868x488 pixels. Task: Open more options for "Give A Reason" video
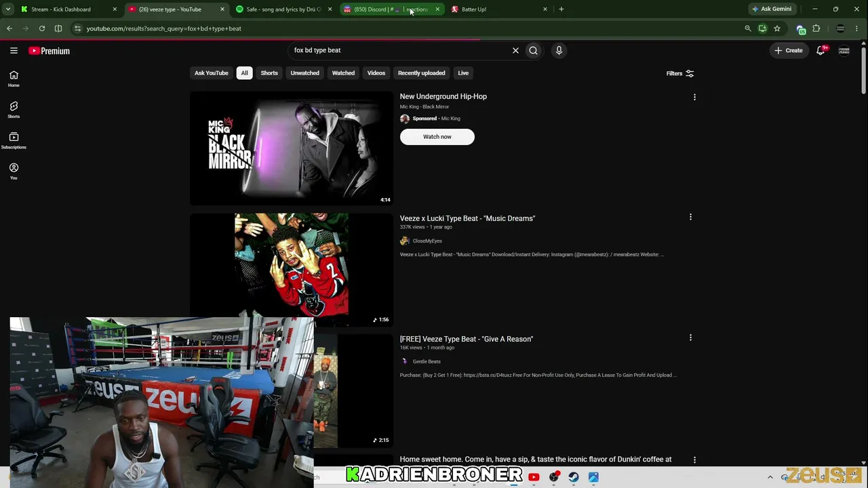coord(690,338)
